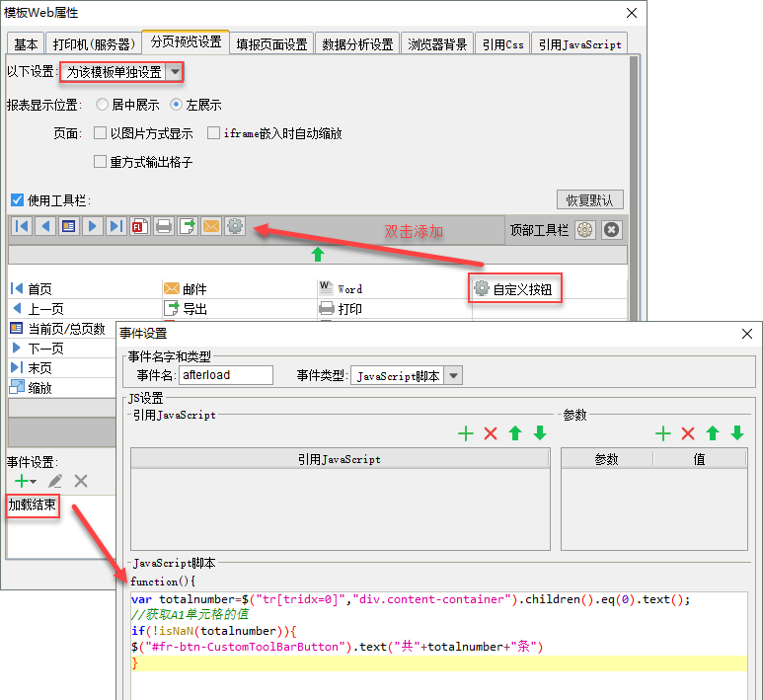Move referenced JavaScript down
The height and width of the screenshot is (700, 763).
(x=540, y=433)
